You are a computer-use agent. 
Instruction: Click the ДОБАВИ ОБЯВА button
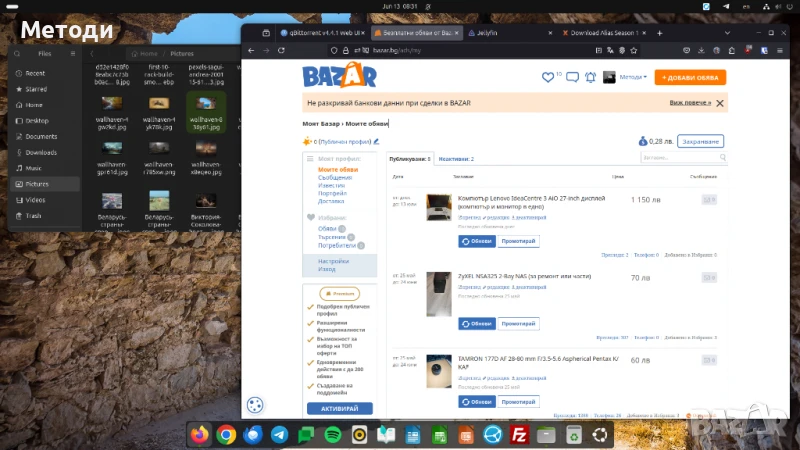pyautogui.click(x=690, y=77)
